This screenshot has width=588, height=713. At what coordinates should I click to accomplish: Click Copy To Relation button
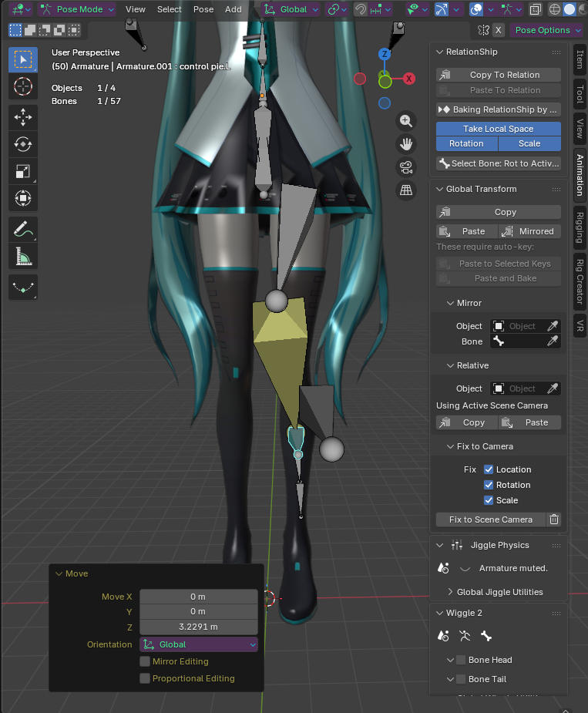pos(499,75)
